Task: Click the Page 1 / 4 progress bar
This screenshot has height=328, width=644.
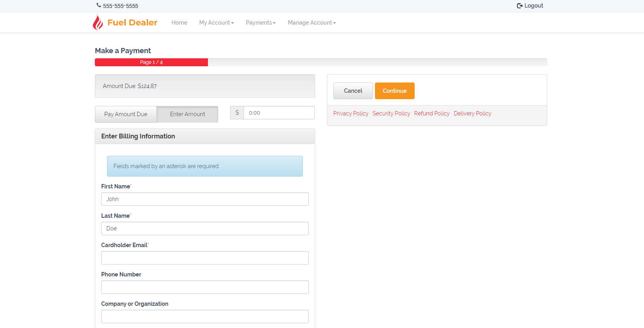Action: pyautogui.click(x=151, y=62)
